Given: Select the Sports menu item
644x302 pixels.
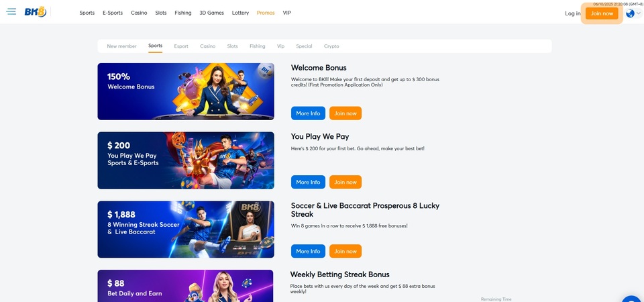Looking at the screenshot, I should [x=87, y=13].
